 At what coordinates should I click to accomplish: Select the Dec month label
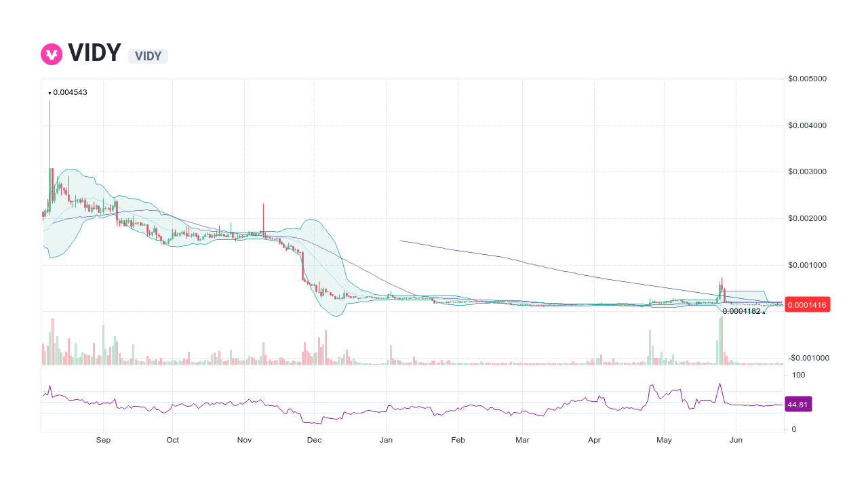[314, 440]
